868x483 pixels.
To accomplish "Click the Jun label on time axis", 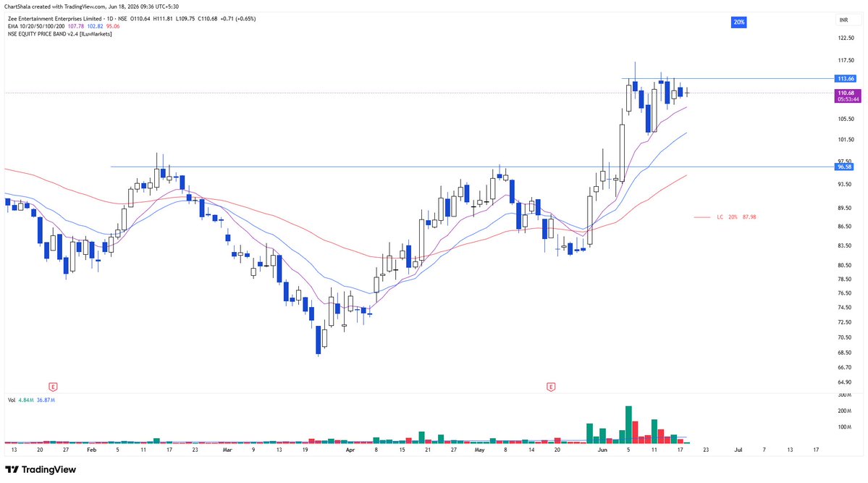I will pyautogui.click(x=602, y=450).
